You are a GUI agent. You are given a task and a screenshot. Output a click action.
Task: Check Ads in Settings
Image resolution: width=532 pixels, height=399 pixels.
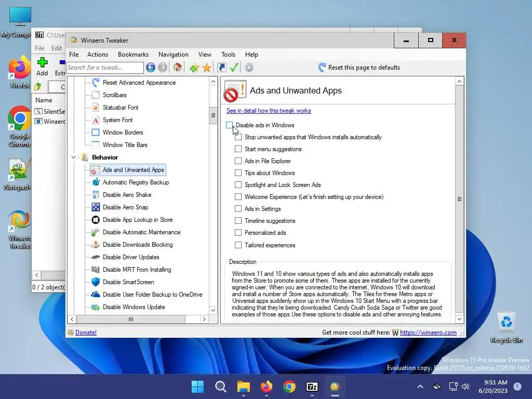(238, 209)
